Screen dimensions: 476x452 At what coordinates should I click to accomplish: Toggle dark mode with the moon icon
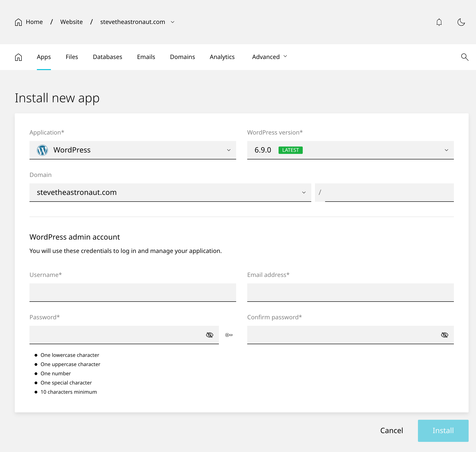[x=461, y=22]
